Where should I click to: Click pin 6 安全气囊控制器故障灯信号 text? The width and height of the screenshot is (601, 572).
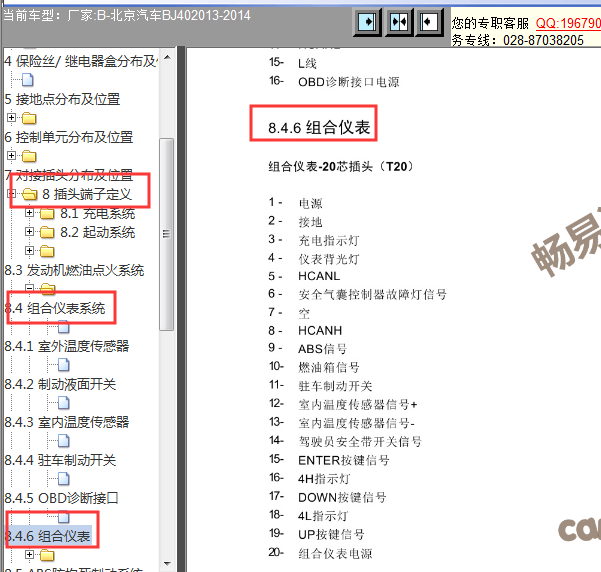(x=373, y=294)
